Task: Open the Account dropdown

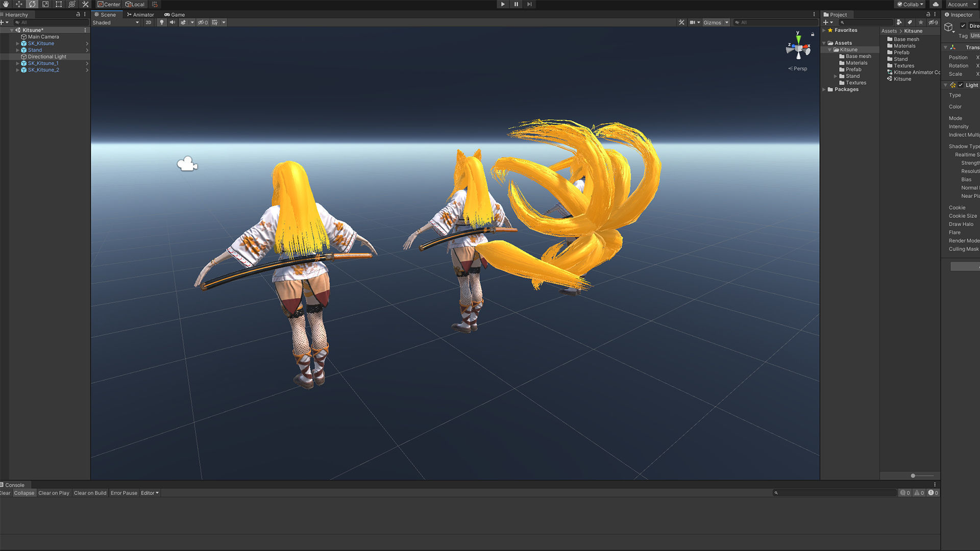Action: click(962, 4)
